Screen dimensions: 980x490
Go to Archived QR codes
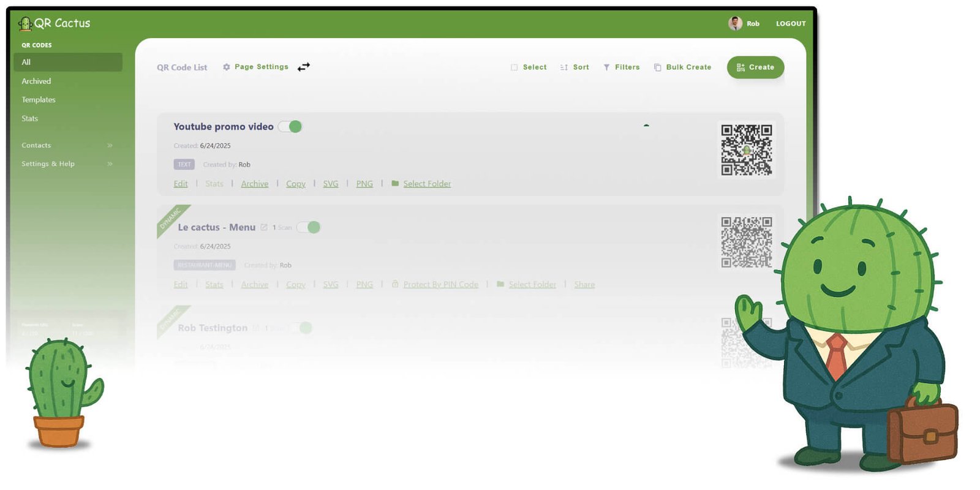pos(36,81)
